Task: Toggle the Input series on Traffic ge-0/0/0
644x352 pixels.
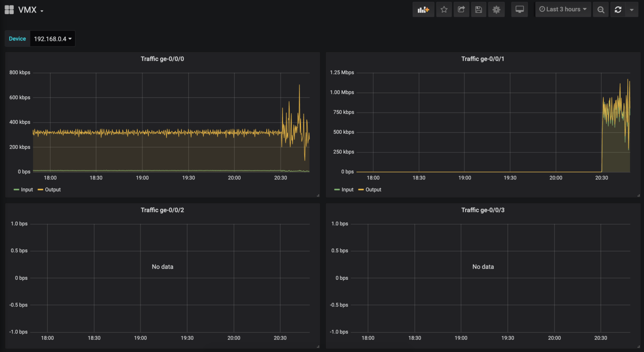Action: tap(26, 189)
